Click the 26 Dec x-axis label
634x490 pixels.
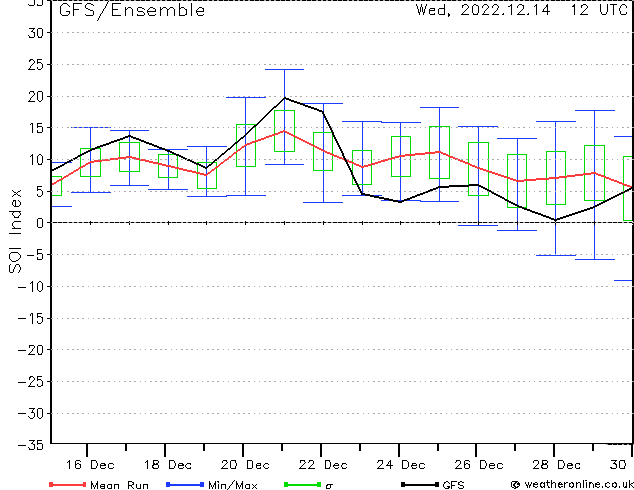coord(478,465)
